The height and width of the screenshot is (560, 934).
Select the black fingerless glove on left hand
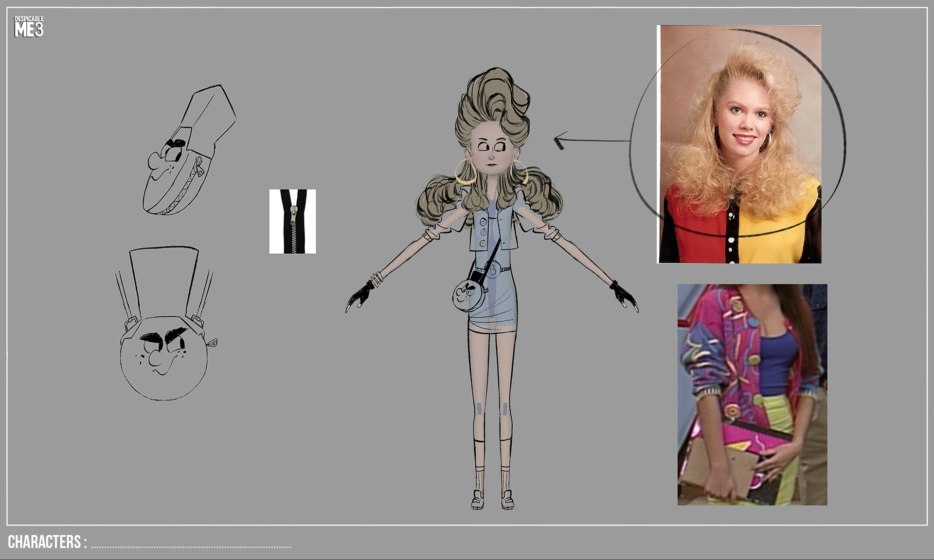(x=360, y=294)
